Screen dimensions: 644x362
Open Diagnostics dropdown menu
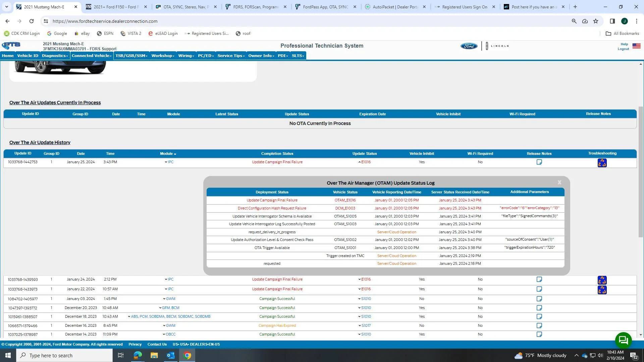coord(55,56)
